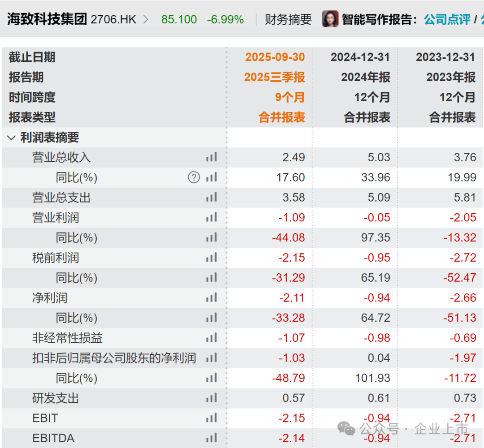
Task: Select value 101.93 in 2024 column
Action: [x=372, y=378]
